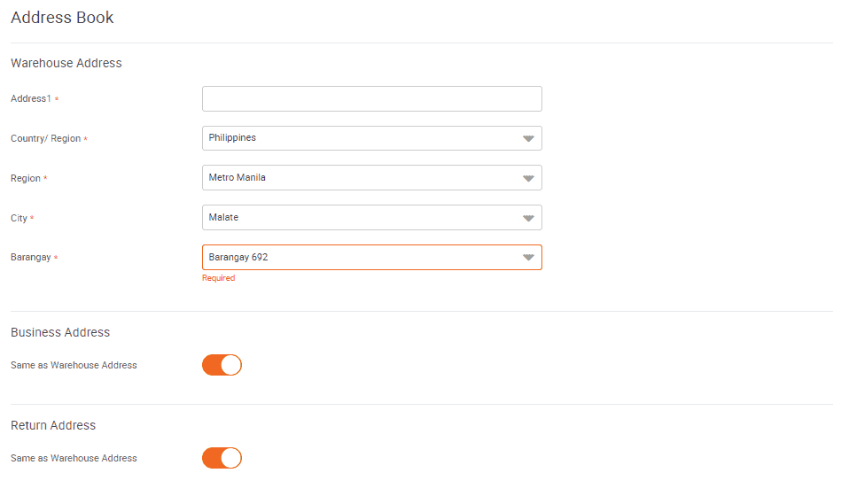Click the arrow icon in Malate field
841x504 pixels.
(528, 218)
